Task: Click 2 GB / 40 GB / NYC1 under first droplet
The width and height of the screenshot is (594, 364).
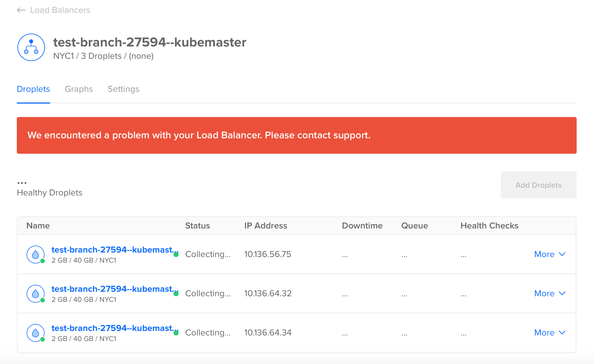Action: coord(84,260)
